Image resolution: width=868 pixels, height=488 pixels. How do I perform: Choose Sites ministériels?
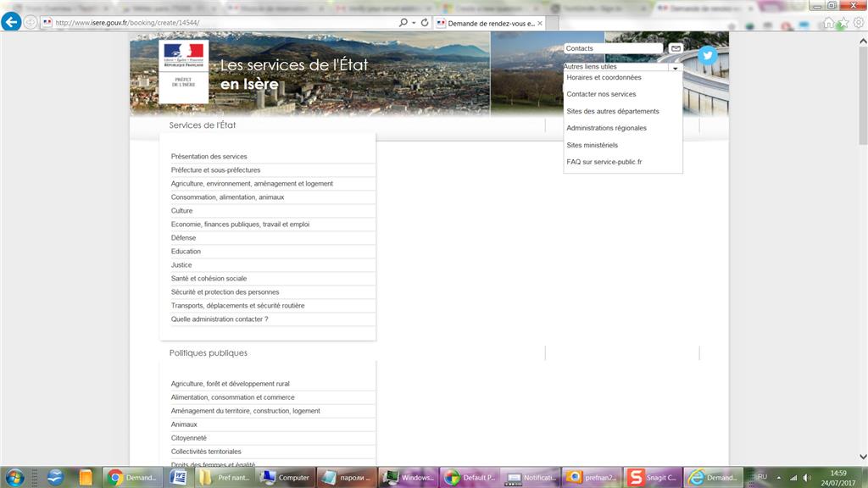point(592,145)
